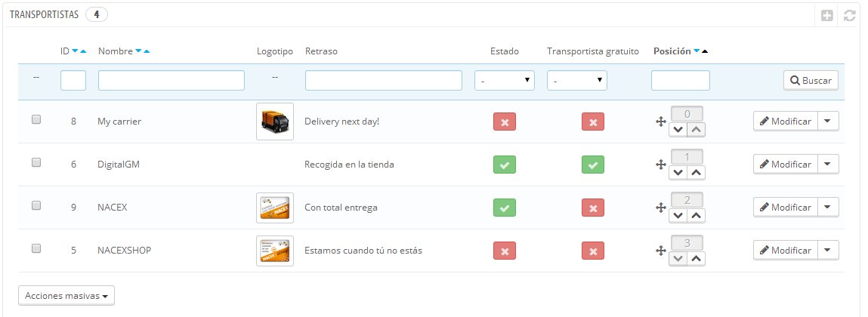Viewport: 868px width, 317px height.
Task: Open My carrier truck logo thumbnail
Action: [275, 122]
